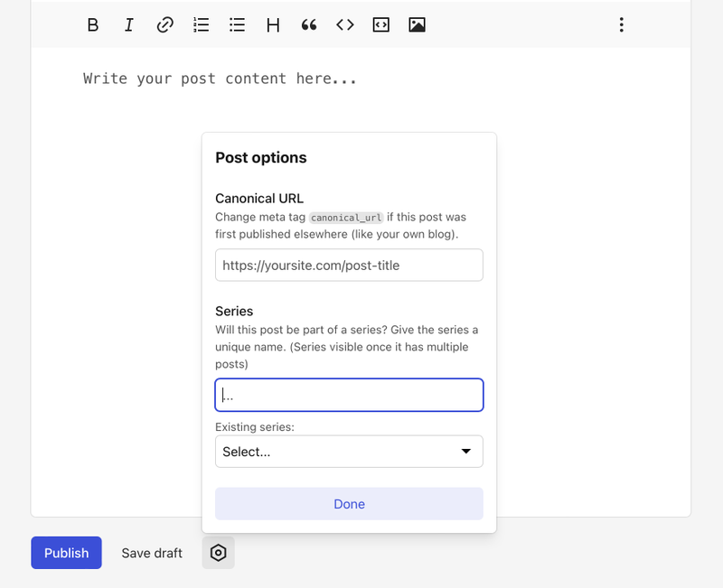The height and width of the screenshot is (588, 723).
Task: Click the "Existing series:" label
Action: (x=255, y=426)
